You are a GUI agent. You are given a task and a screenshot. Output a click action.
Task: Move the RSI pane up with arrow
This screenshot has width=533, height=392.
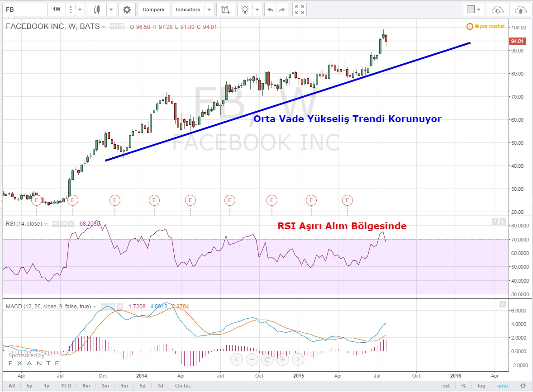495,222
